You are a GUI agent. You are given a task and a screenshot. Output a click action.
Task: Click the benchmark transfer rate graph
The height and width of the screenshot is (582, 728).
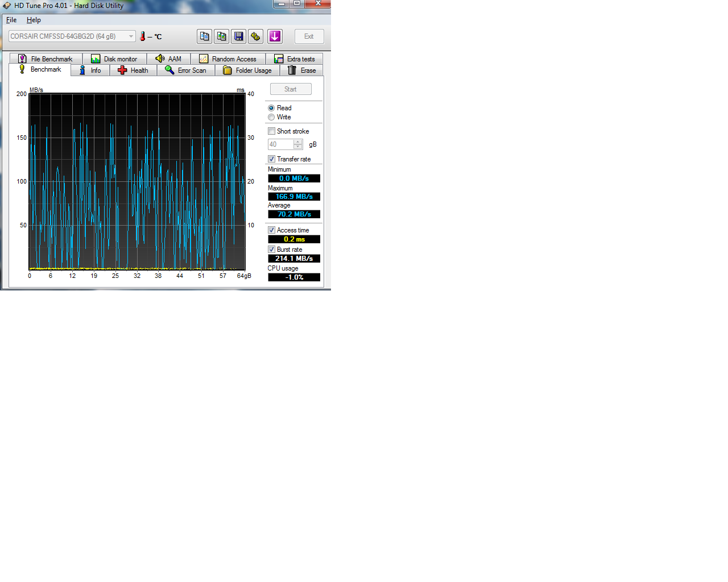tap(137, 182)
